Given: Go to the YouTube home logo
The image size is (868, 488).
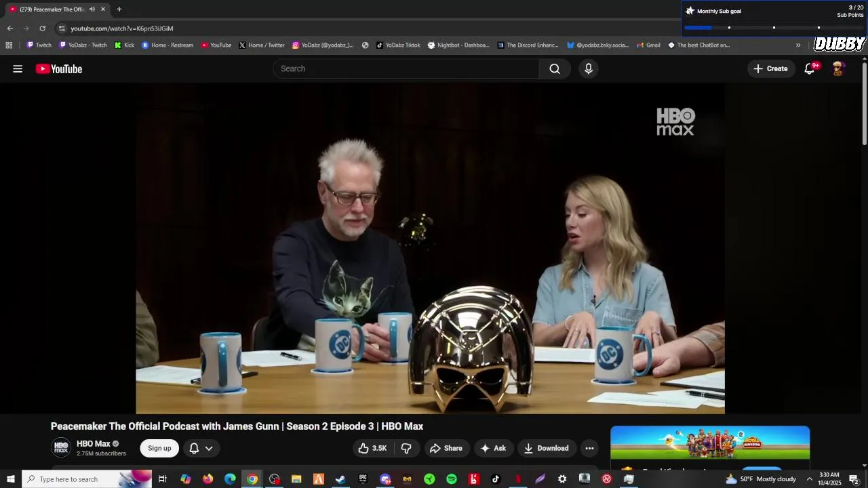Looking at the screenshot, I should click(x=59, y=68).
